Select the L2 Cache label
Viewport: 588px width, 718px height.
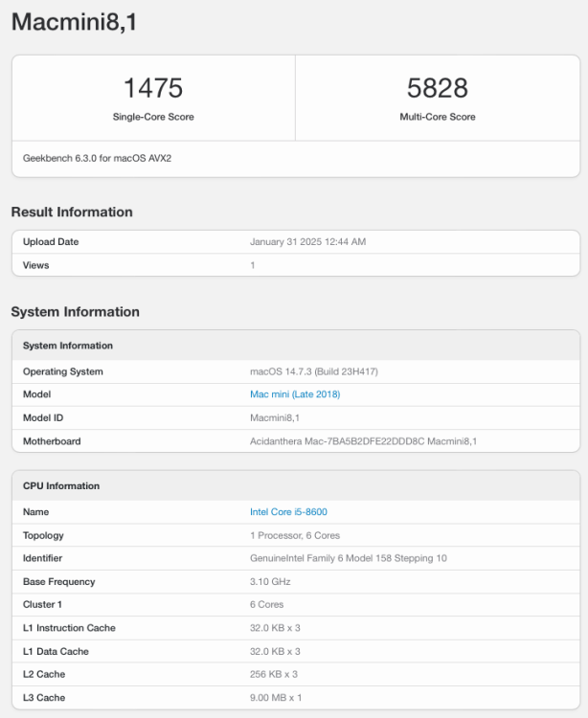pos(44,675)
